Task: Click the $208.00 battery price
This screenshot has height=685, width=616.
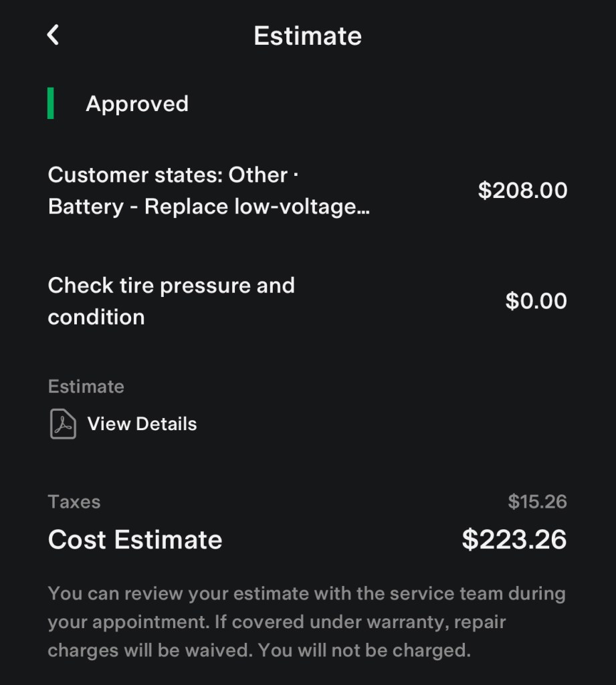Action: tap(522, 191)
